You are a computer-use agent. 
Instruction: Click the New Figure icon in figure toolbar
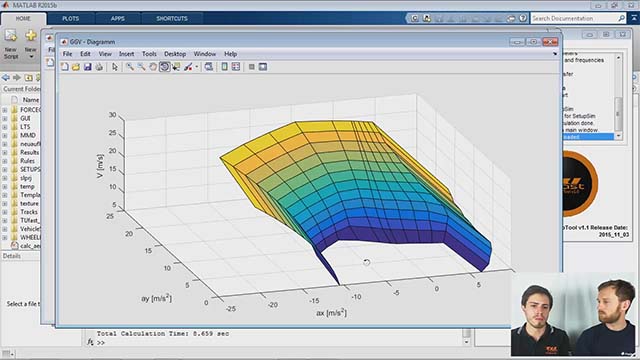coord(64,67)
